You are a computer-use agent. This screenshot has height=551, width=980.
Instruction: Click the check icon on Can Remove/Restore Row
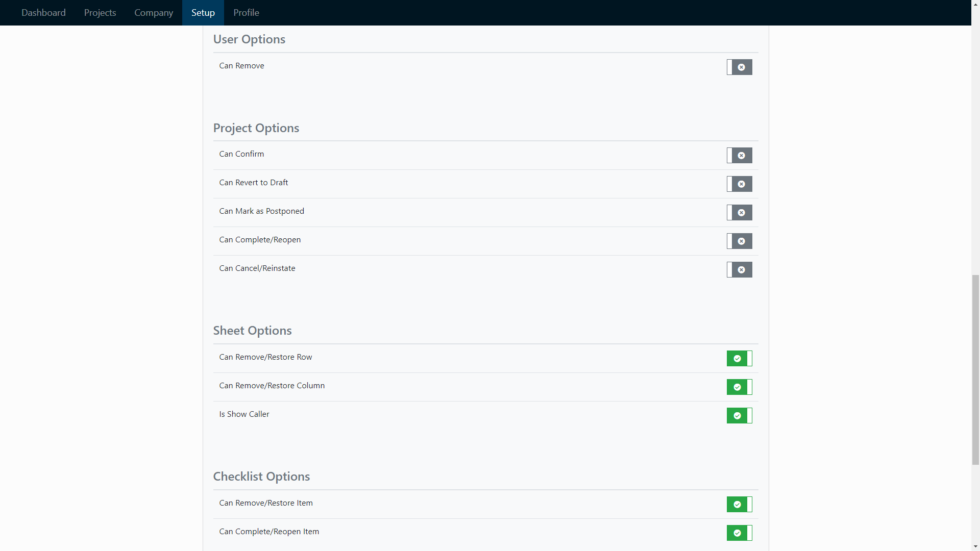pyautogui.click(x=737, y=358)
